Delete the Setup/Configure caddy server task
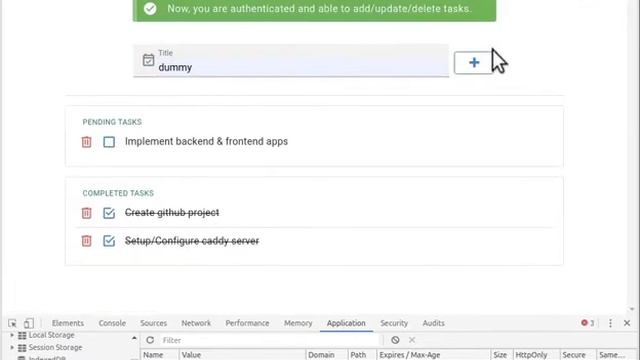 click(x=87, y=241)
